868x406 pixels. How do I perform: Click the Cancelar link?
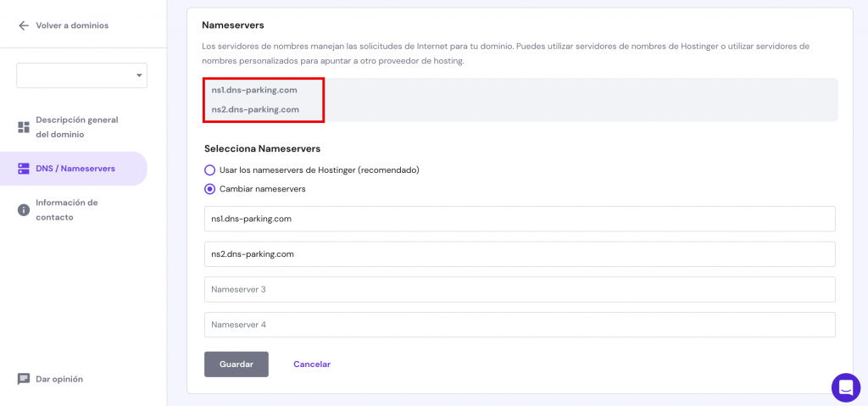point(311,364)
